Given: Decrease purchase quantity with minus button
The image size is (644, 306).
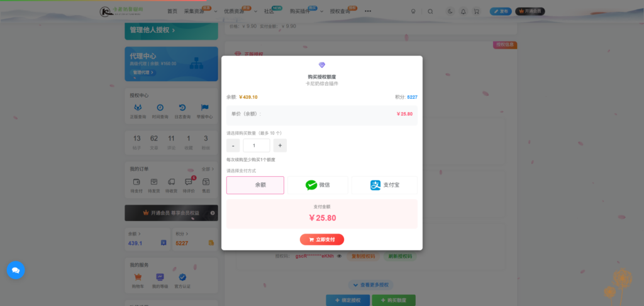Looking at the screenshot, I should click(x=233, y=145).
